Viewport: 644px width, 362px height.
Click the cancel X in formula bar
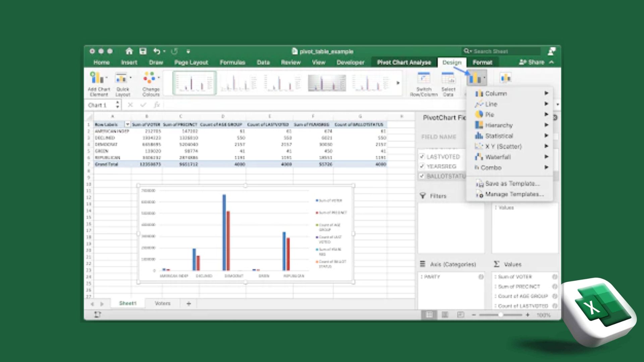tap(130, 105)
